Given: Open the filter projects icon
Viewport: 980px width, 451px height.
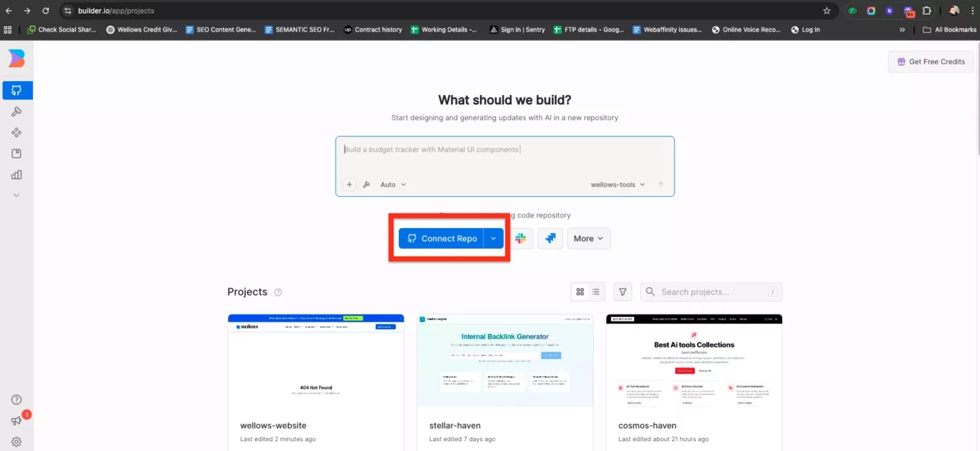Looking at the screenshot, I should click(623, 292).
